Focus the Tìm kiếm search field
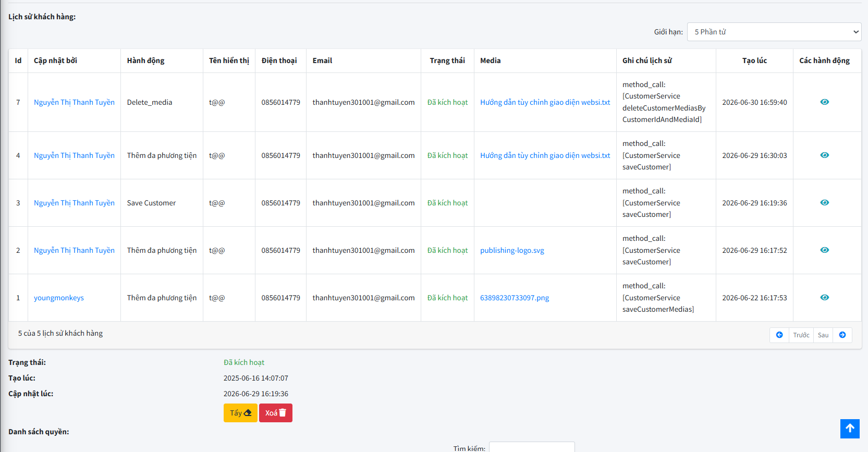Viewport: 868px width, 452px height. pos(532,447)
